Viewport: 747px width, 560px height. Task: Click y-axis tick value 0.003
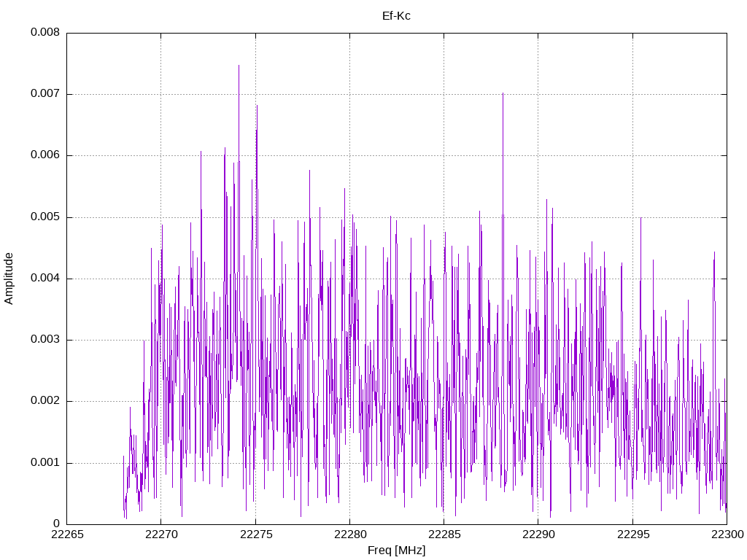[45, 340]
